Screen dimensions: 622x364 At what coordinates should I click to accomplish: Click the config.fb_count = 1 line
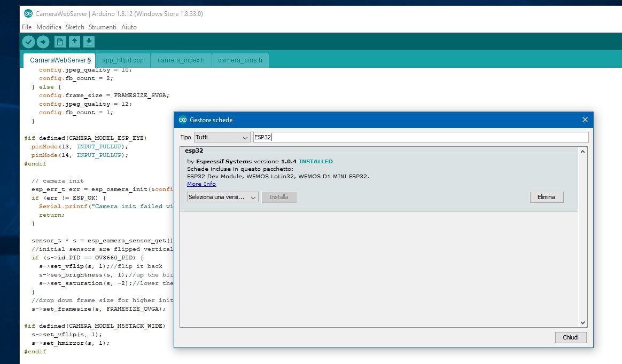(76, 113)
